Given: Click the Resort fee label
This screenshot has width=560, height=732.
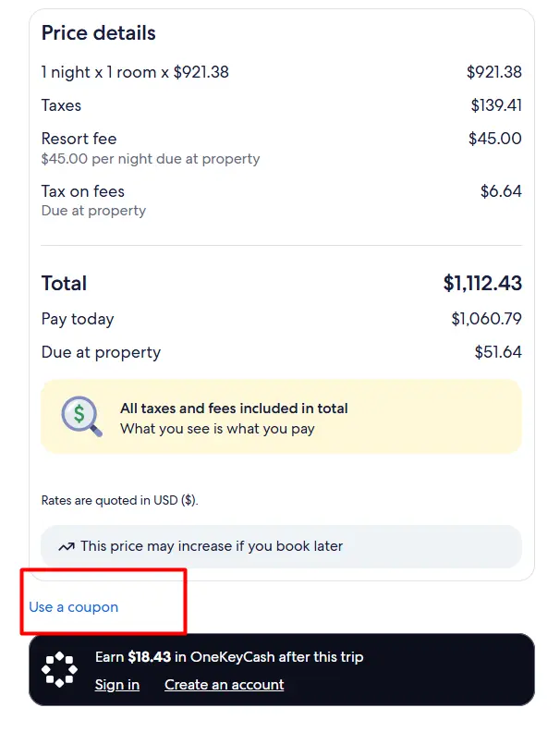Looking at the screenshot, I should pyautogui.click(x=79, y=139).
